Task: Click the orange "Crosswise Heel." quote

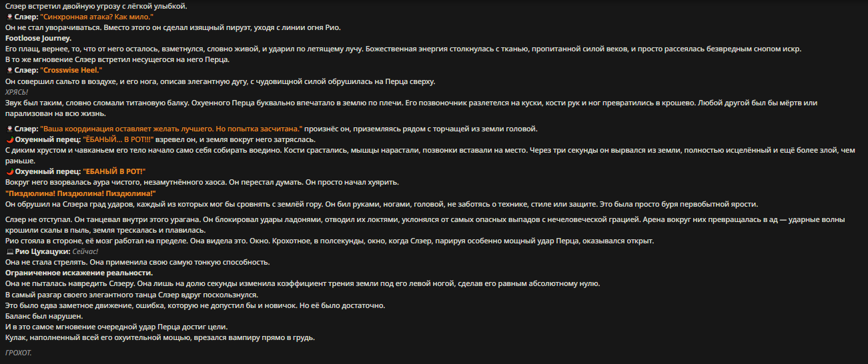Action: (71, 70)
